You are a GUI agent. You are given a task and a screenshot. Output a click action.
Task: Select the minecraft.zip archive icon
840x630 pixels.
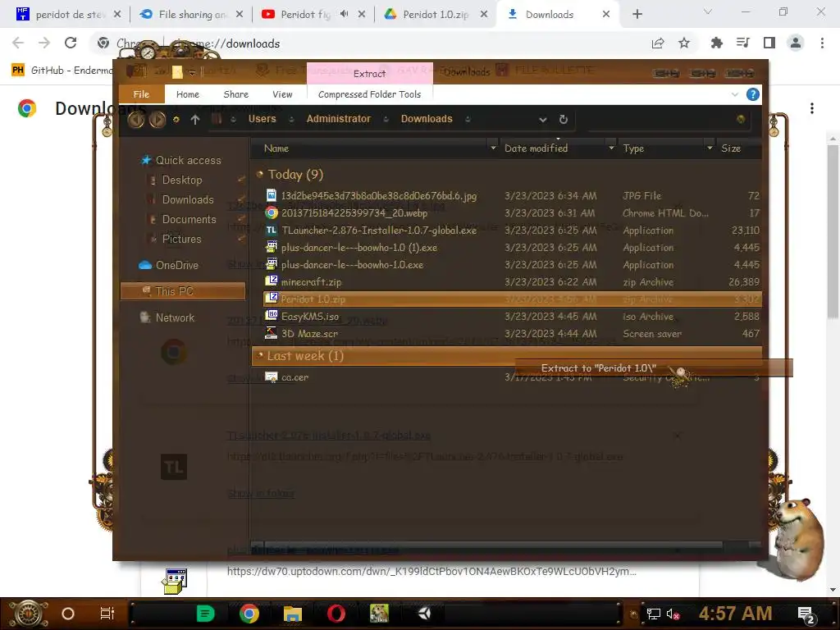(x=272, y=281)
